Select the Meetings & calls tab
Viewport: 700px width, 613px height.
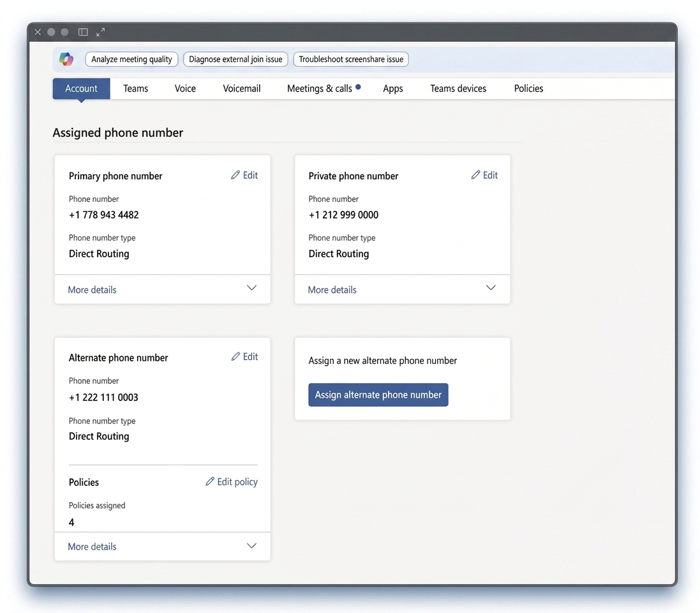coord(320,89)
